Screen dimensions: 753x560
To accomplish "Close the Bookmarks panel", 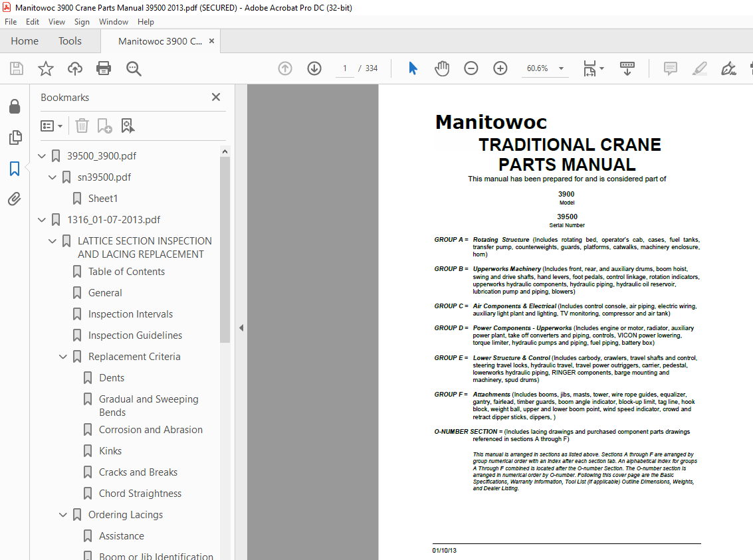I will click(216, 98).
